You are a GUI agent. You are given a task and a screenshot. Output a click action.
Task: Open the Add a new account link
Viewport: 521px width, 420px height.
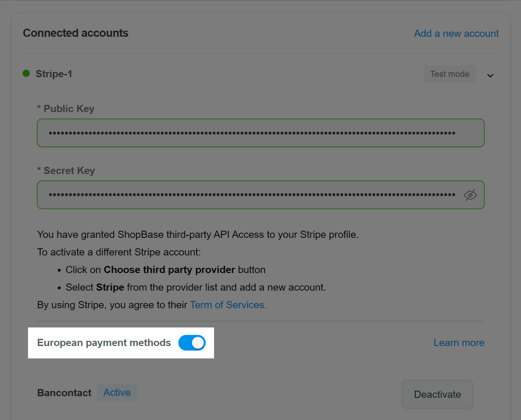[x=456, y=33]
